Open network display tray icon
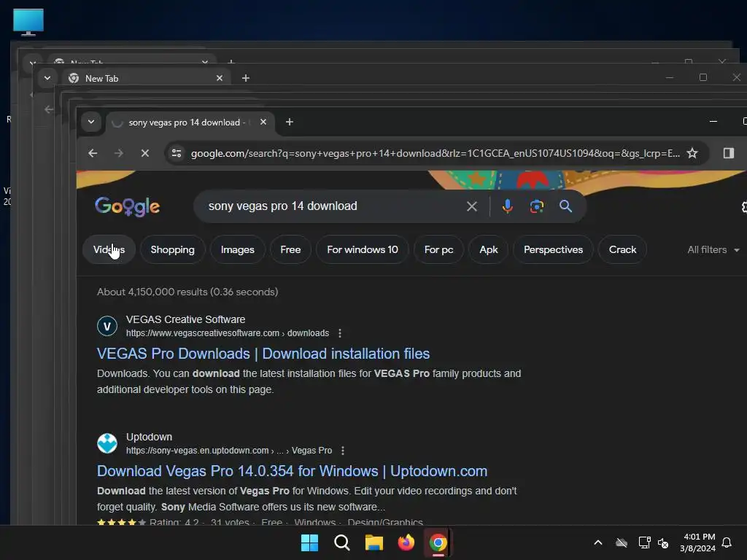This screenshot has height=560, width=747. coord(645,542)
